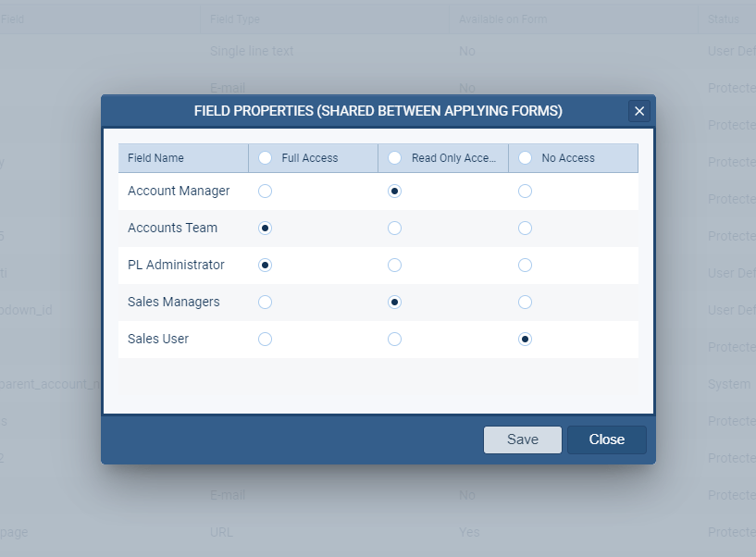
Task: Select Read Only Access for all roles
Action: (x=395, y=157)
